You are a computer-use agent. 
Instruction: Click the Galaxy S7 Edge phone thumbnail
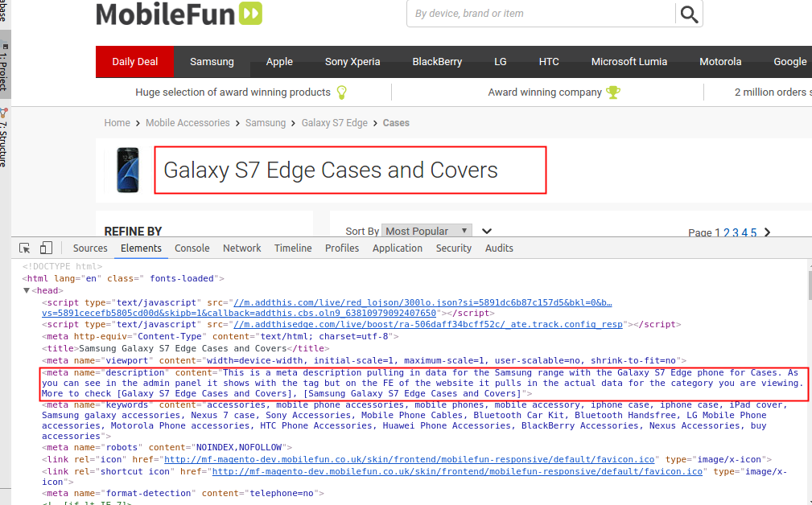click(x=128, y=170)
